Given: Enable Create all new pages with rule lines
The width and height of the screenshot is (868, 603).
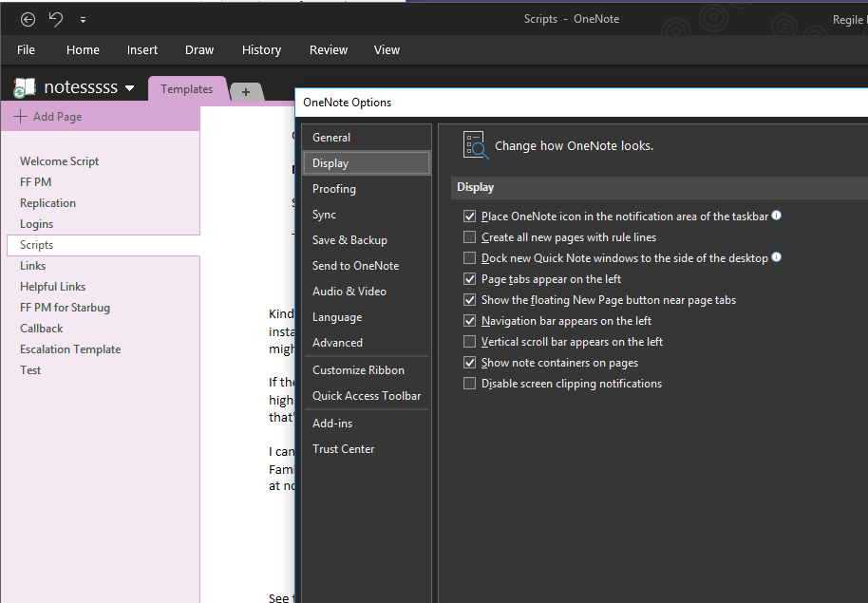Looking at the screenshot, I should 469,237.
